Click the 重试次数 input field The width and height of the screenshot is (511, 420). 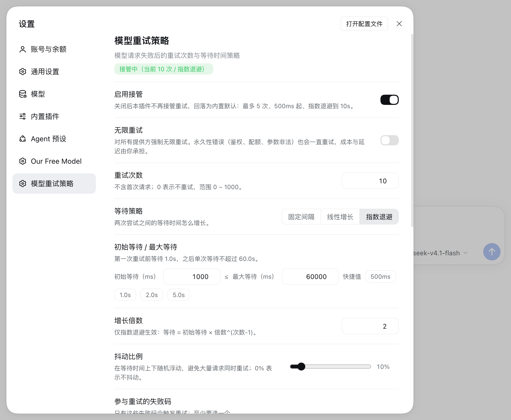point(370,181)
